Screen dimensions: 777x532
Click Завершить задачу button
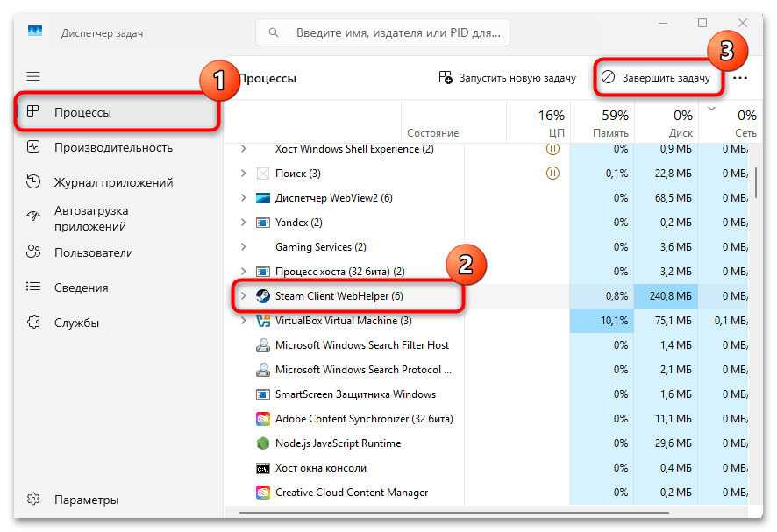[657, 78]
